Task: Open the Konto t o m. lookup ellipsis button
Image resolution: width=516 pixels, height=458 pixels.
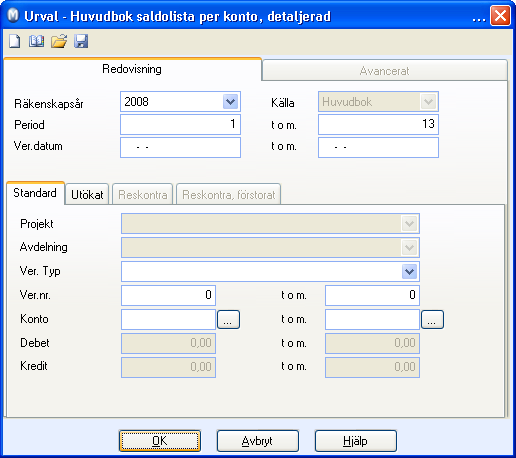Action: coord(432,320)
